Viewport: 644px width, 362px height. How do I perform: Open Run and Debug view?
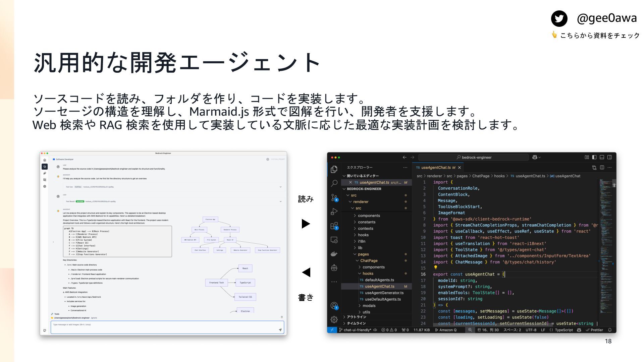click(334, 212)
